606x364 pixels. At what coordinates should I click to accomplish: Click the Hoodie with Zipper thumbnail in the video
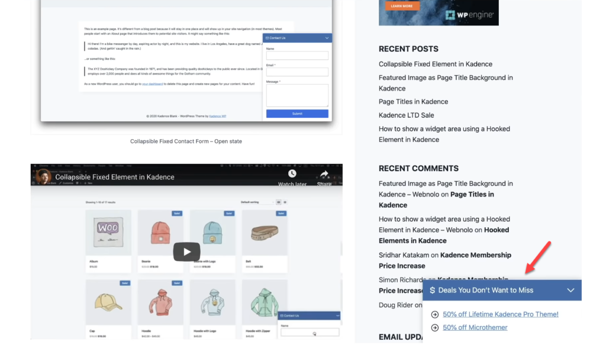pos(265,302)
